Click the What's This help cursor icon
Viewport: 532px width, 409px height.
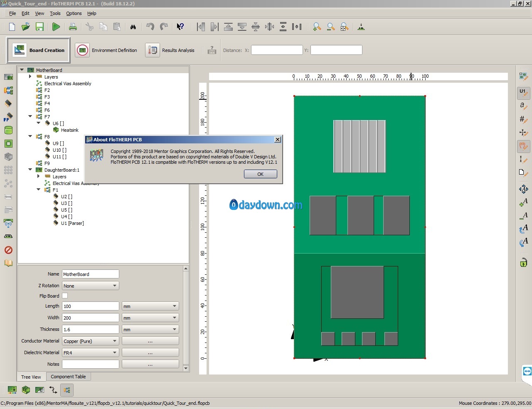[180, 27]
